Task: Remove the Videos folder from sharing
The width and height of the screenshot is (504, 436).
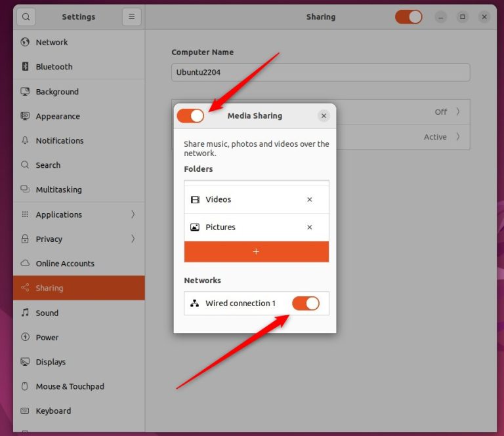Action: pos(310,200)
